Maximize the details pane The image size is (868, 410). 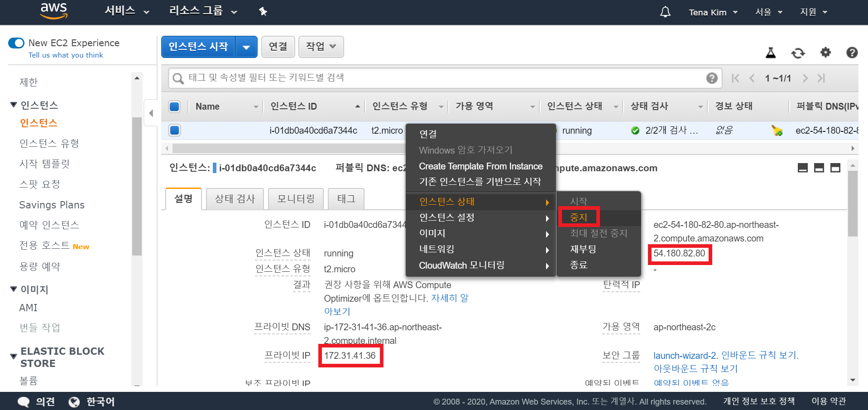coord(835,168)
